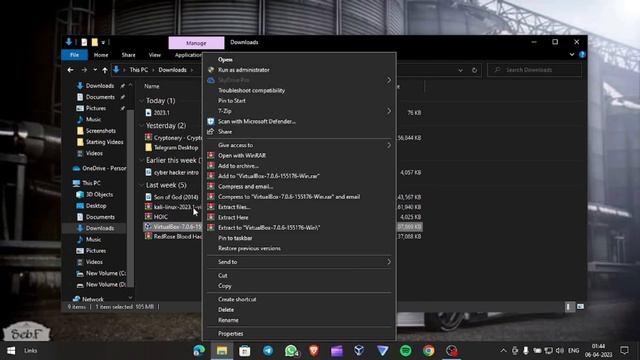Select Scan with Microsoft Defender
Viewport: 640px width, 360px height.
click(x=257, y=122)
